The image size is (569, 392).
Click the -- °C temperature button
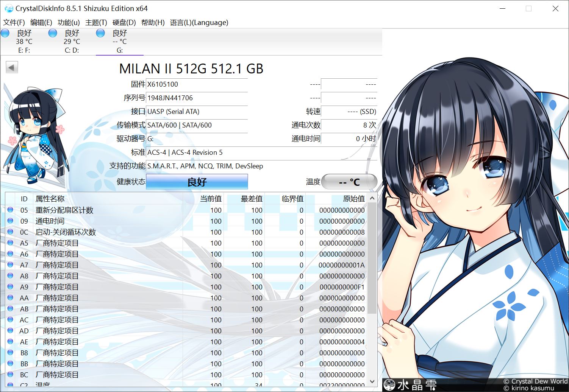(x=349, y=182)
